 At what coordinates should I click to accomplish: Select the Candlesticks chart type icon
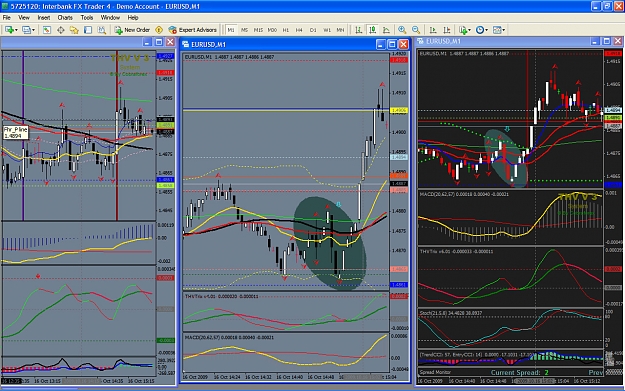373,30
